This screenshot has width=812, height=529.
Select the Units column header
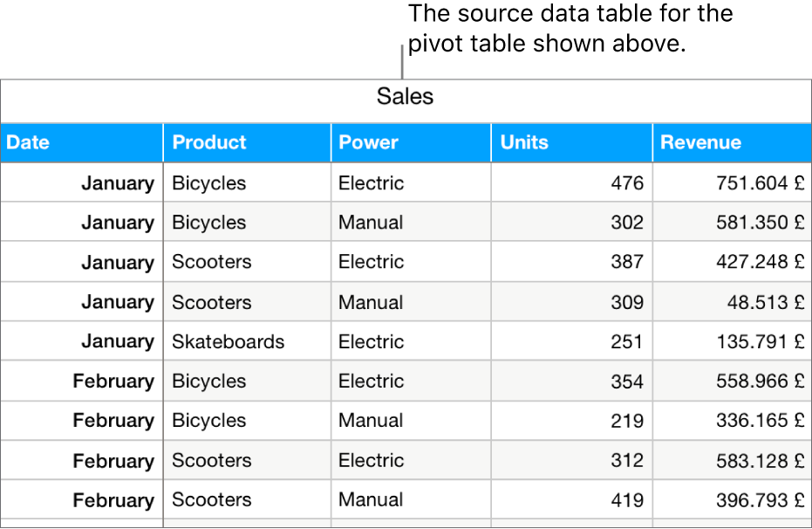tap(571, 142)
